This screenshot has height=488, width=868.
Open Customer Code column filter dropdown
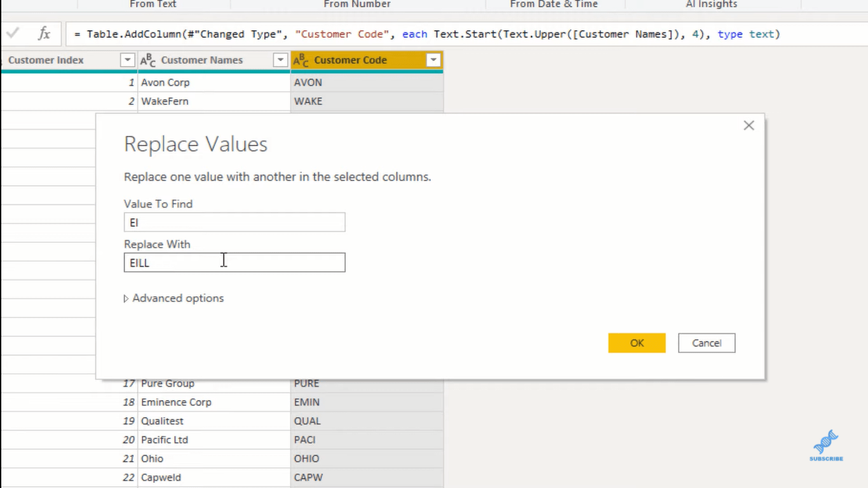(x=433, y=60)
